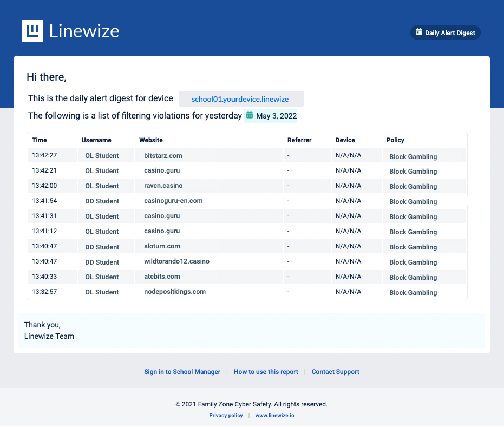Click the Linewize wordmark in header
504x427 pixels.
click(x=84, y=31)
